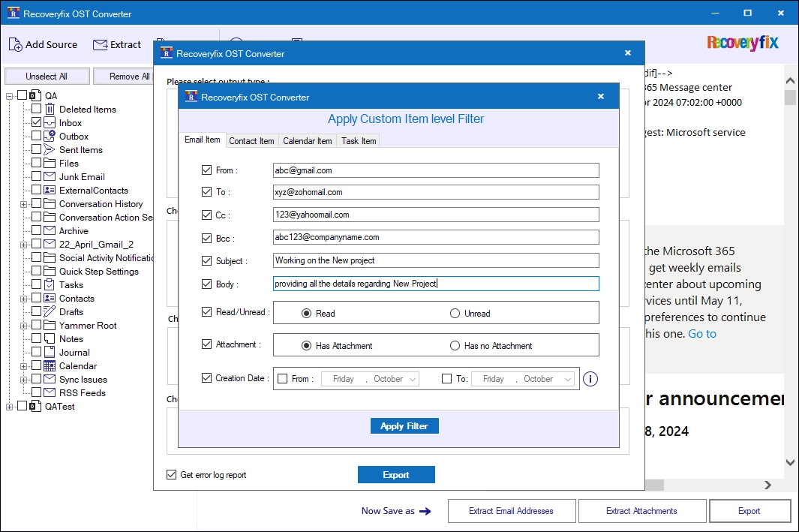Toggle Get error log report checkbox
The width and height of the screenshot is (799, 532).
[x=171, y=474]
